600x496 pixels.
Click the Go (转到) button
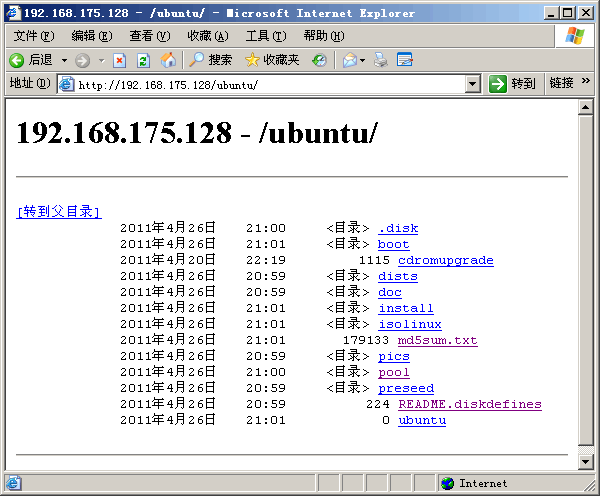coord(513,84)
